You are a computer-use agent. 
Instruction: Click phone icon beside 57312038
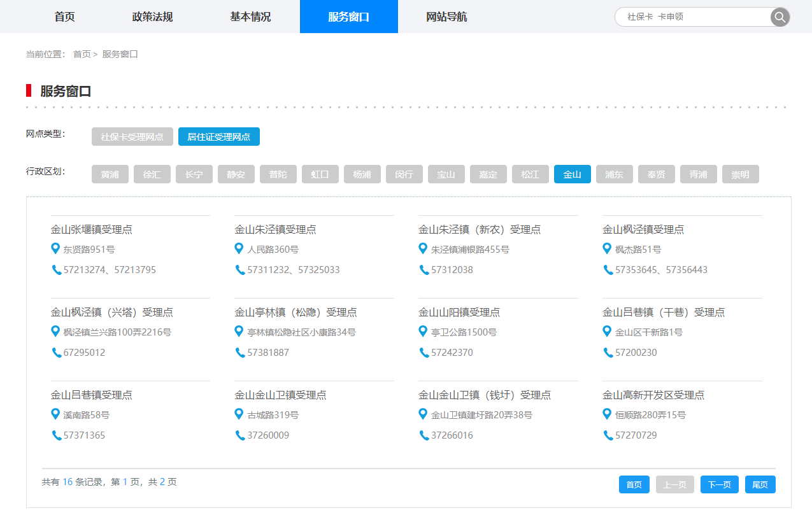click(x=424, y=270)
